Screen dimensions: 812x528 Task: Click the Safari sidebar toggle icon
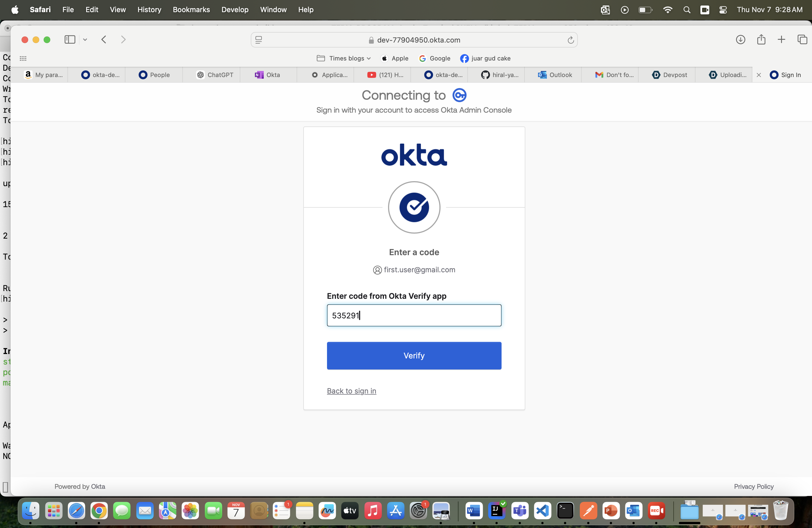click(x=70, y=39)
